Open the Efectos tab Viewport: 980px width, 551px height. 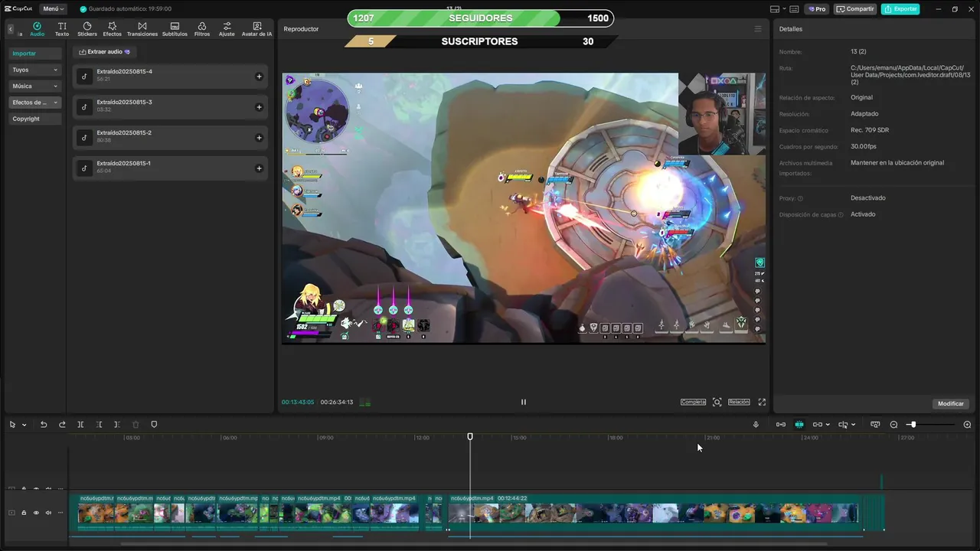[113, 29]
